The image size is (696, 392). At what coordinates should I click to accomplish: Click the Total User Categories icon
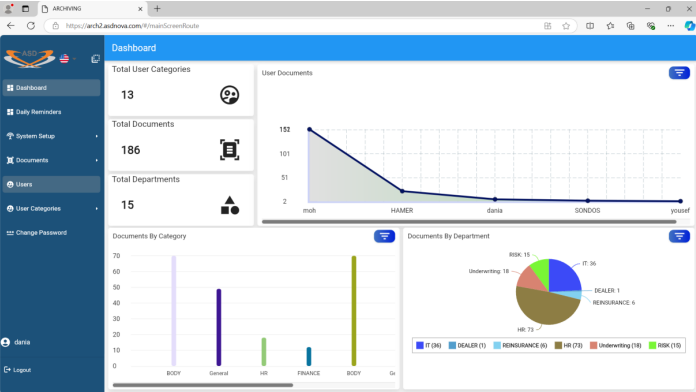pos(229,95)
